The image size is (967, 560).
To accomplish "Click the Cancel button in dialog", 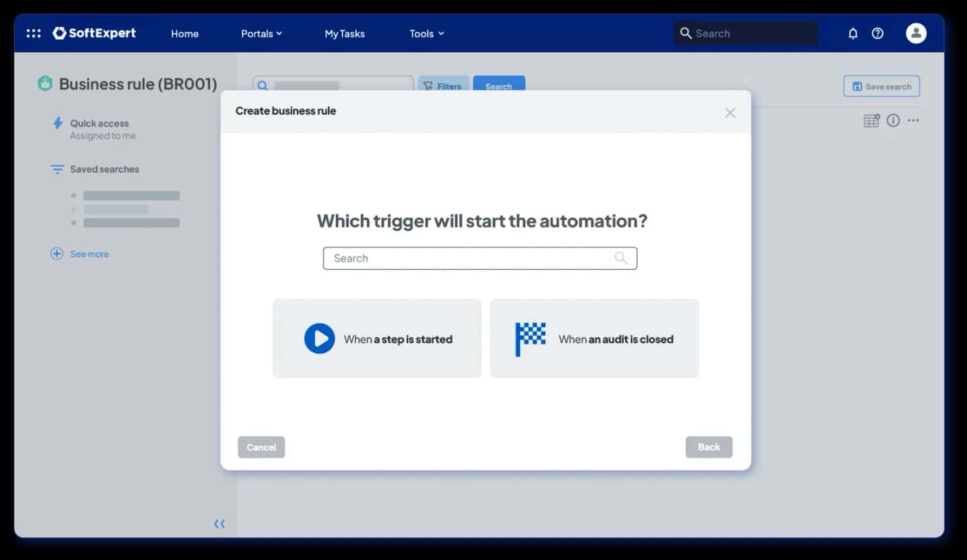I will click(x=261, y=447).
